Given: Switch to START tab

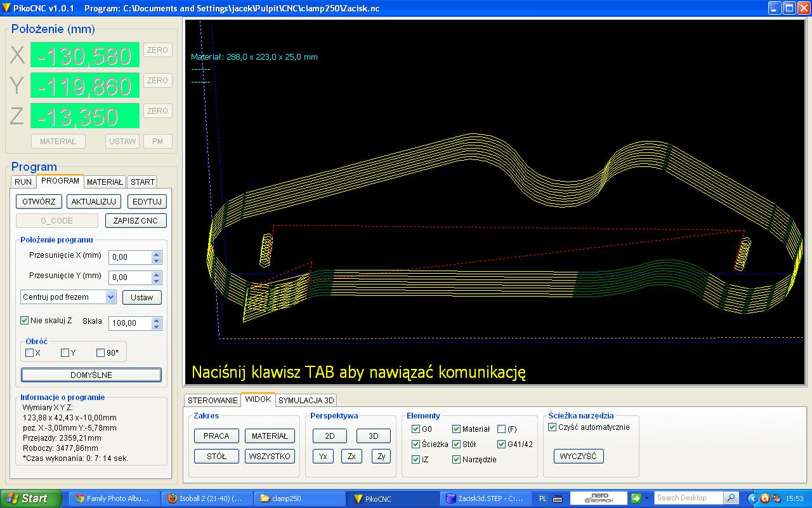Looking at the screenshot, I should (143, 182).
